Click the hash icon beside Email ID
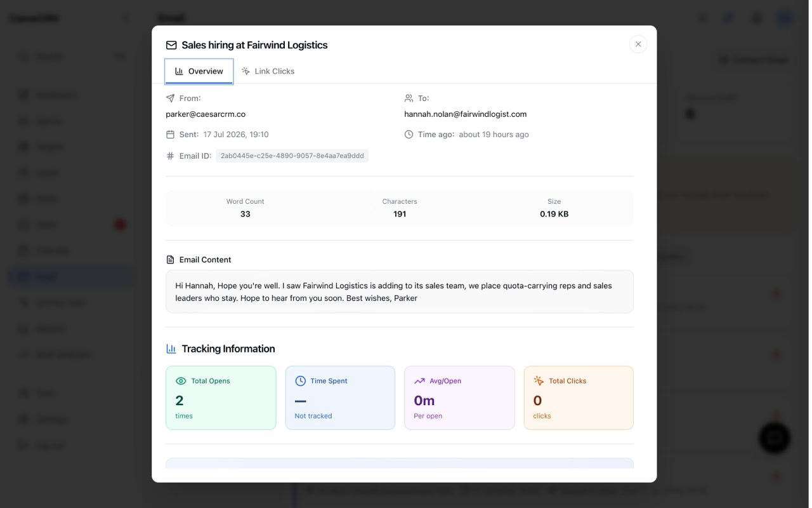Screen dimensions: 812x508 (x=170, y=156)
